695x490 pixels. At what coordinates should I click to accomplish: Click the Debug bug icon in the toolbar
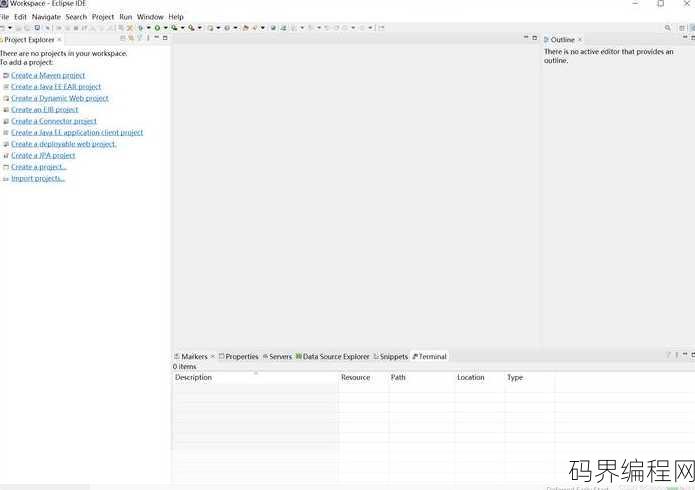141,28
